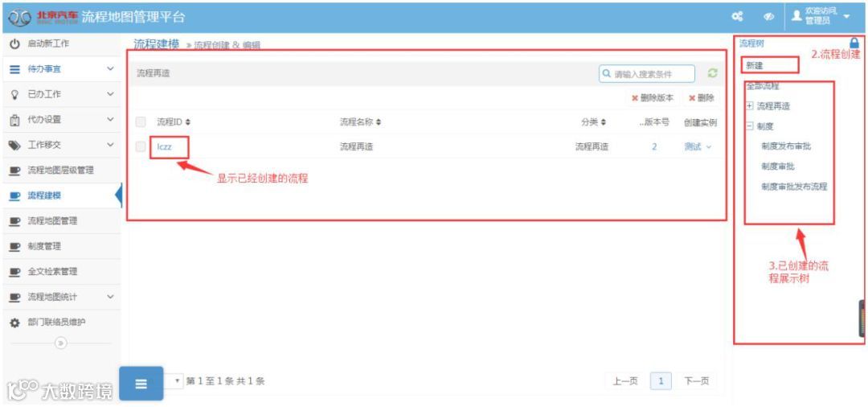868x407 pixels.
Task: Click the lightbulb icon beside 已办工作
Action: (x=15, y=95)
